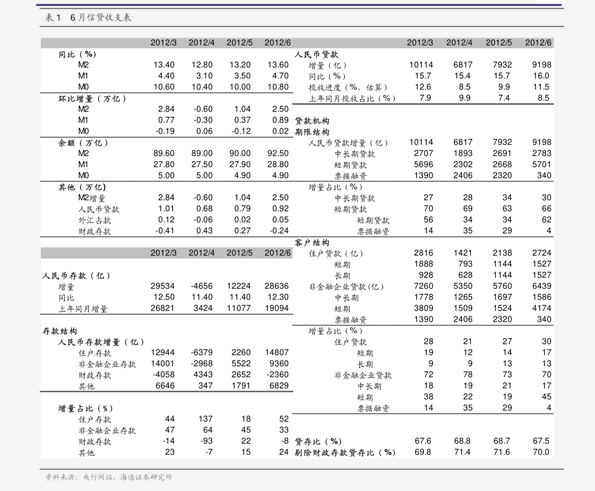
Task: Click the 余额（万亿）section heading
Action: [83, 143]
